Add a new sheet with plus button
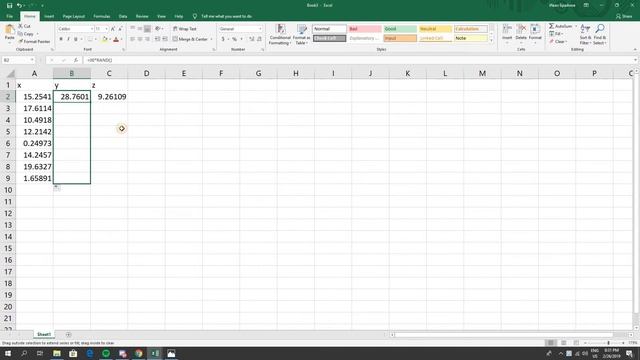 click(x=68, y=335)
